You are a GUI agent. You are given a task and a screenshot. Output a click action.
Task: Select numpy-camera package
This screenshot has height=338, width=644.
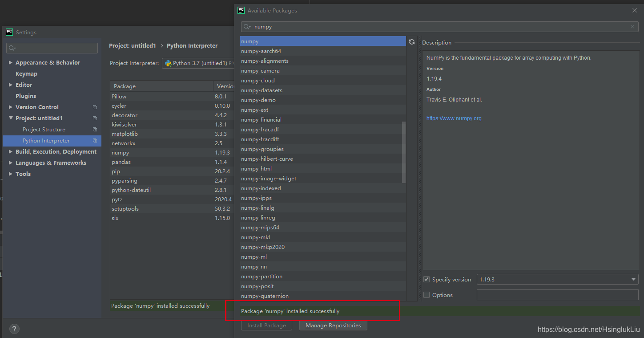click(x=323, y=71)
